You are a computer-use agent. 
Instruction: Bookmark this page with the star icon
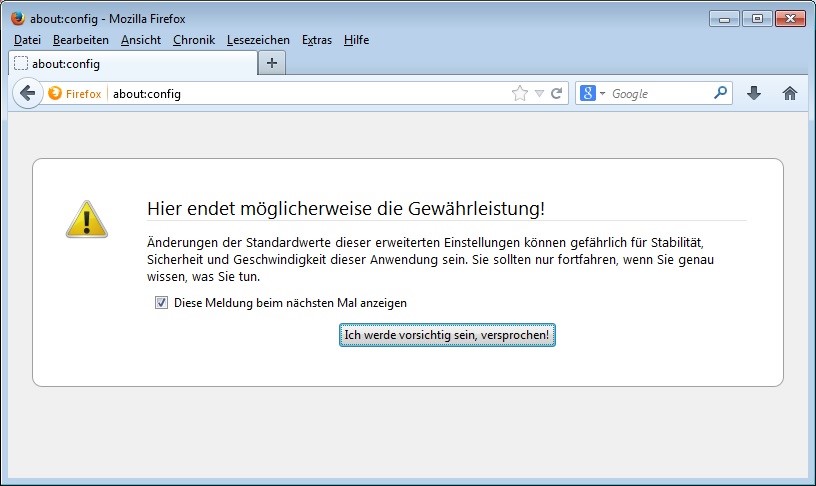519,93
